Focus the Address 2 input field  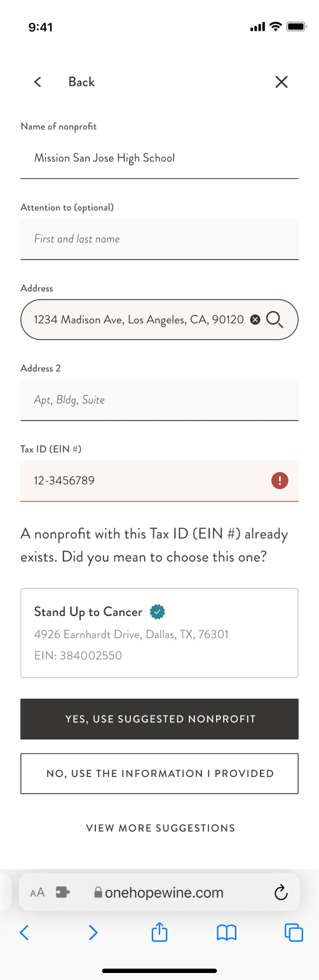pyautogui.click(x=159, y=400)
